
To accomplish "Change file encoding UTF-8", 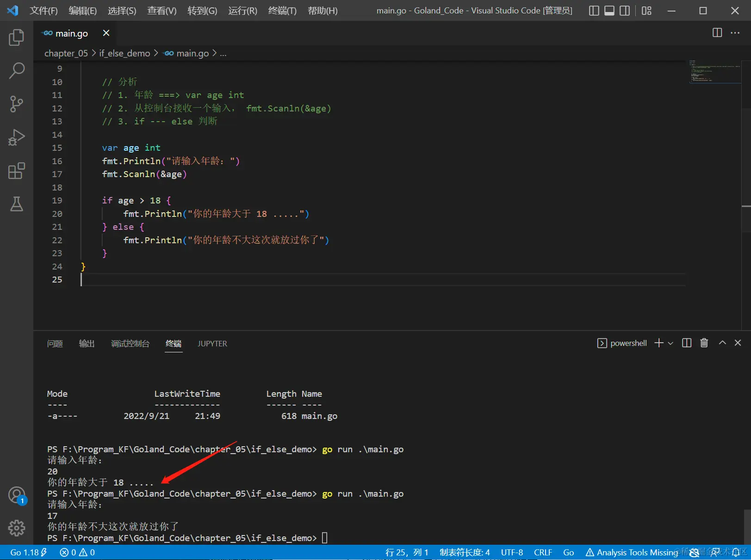I will click(512, 552).
